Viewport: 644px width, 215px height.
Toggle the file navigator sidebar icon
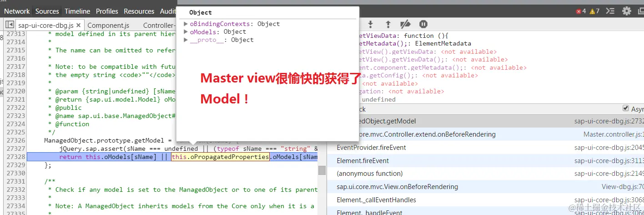coord(10,25)
